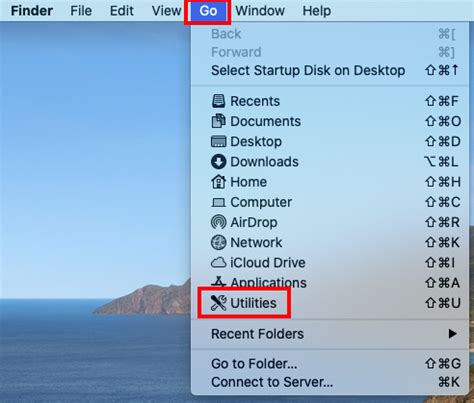This screenshot has height=403, width=474.
Task: Open the Help menu
Action: coord(317,11)
